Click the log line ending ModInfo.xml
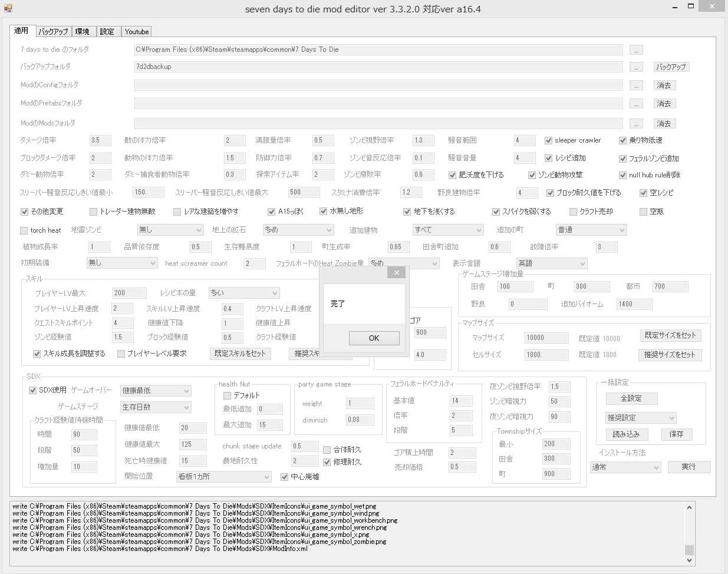 pyautogui.click(x=160, y=549)
